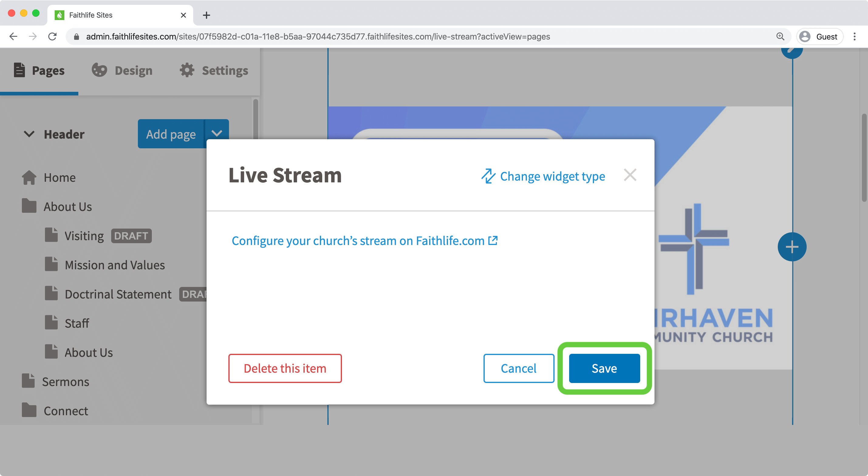This screenshot has height=476, width=868.
Task: Click the Change widget type swap icon
Action: [x=488, y=176]
